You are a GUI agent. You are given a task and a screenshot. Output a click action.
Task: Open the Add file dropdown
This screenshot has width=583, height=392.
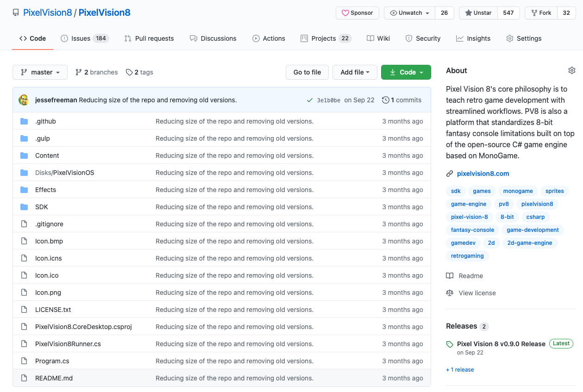(x=355, y=72)
